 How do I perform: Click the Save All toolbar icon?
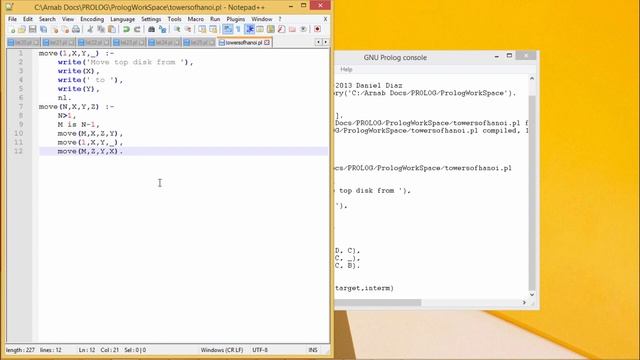coord(43,29)
